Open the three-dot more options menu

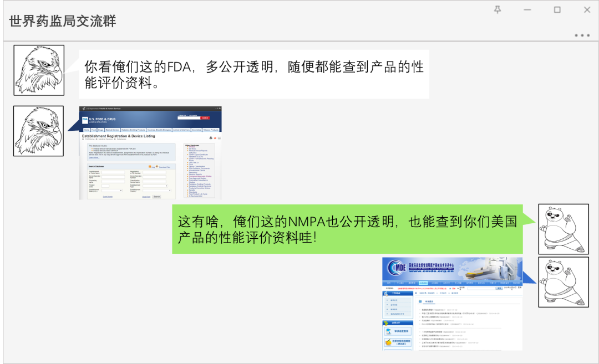tap(582, 35)
